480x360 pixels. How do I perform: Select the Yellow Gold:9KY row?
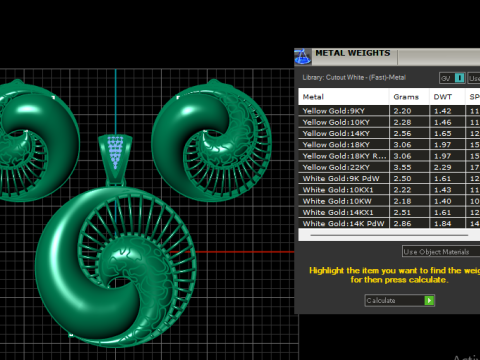[x=389, y=111]
